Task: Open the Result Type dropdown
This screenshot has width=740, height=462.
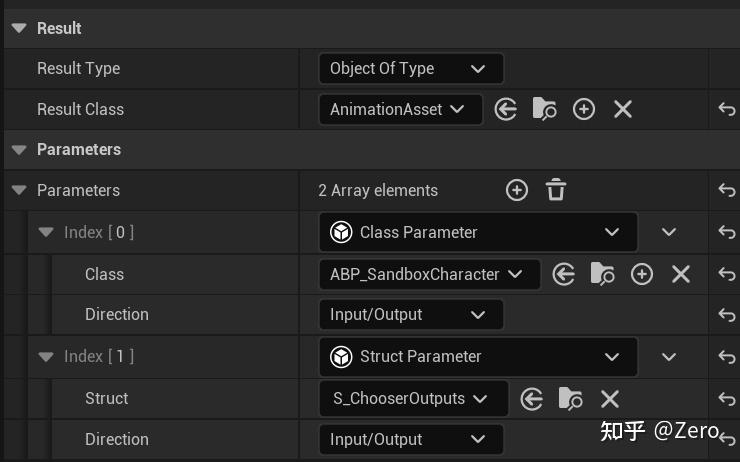Action: [x=410, y=68]
